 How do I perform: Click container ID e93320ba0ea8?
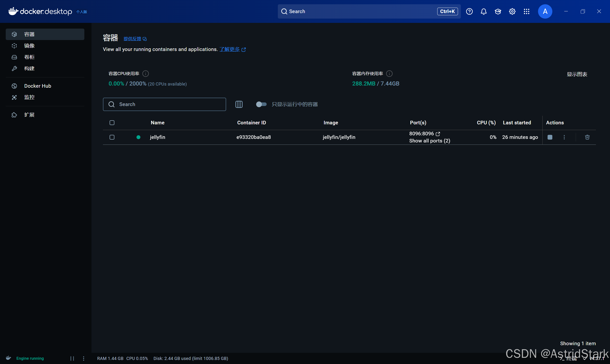[253, 137]
